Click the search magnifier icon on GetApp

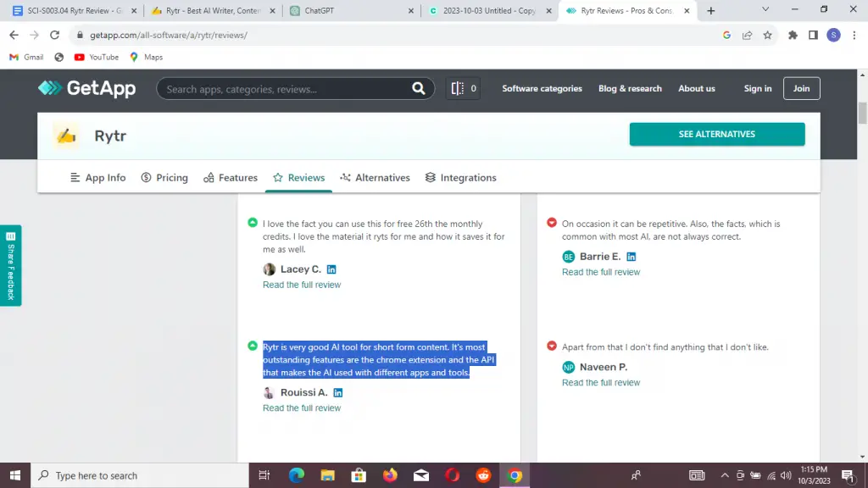pos(419,88)
